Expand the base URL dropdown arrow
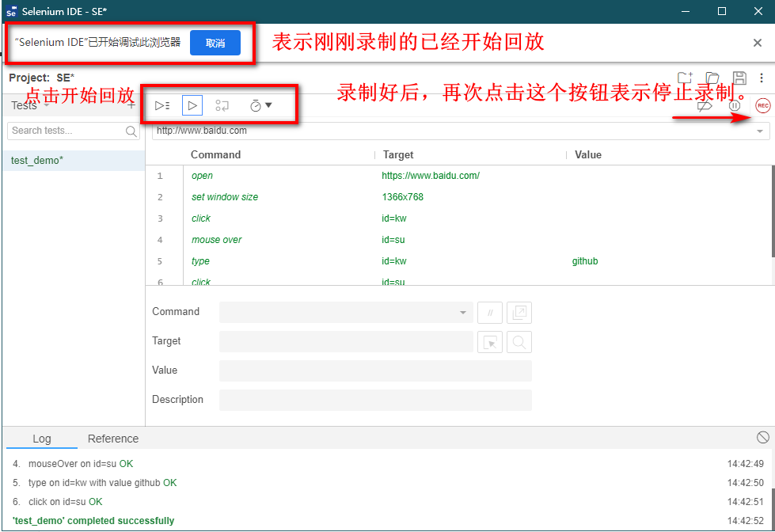Image resolution: width=775 pixels, height=532 pixels. 760,131
